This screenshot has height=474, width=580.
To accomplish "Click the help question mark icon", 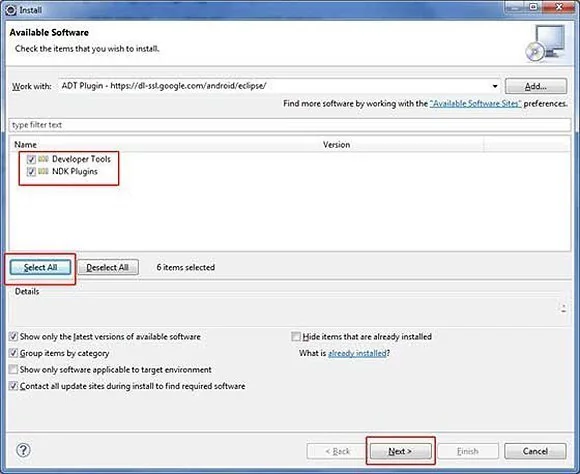I will [x=23, y=450].
